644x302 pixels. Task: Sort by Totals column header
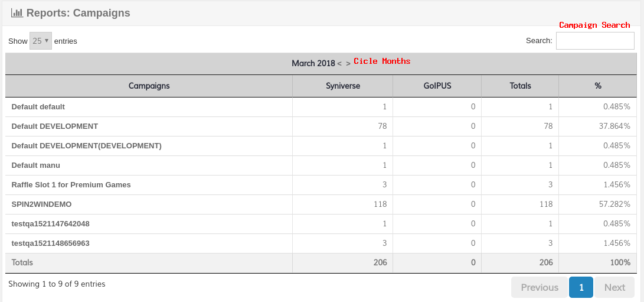pyautogui.click(x=520, y=86)
